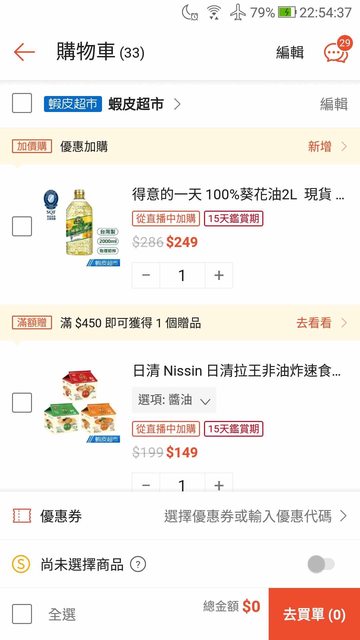The image size is (360, 640).
Task: Open the 選項: 醬油 variation dropdown
Action: 174,400
